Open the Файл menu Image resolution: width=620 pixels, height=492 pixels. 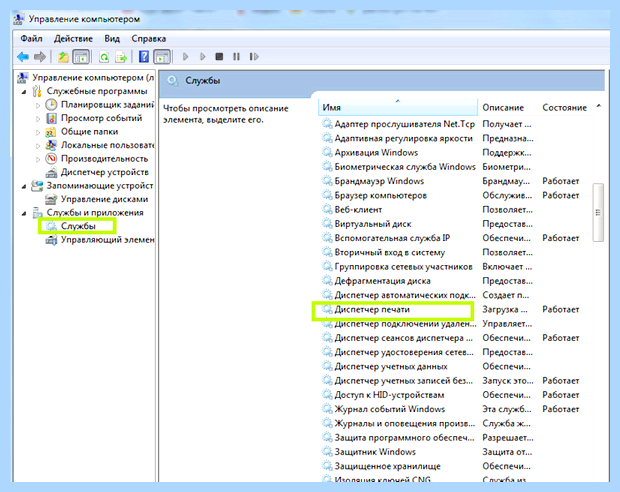point(31,39)
